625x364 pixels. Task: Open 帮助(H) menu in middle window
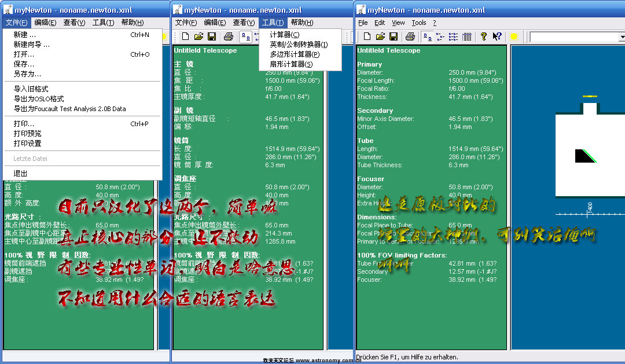click(302, 23)
